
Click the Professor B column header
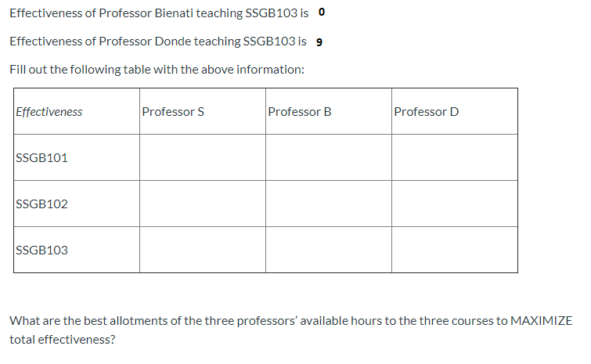(x=300, y=112)
